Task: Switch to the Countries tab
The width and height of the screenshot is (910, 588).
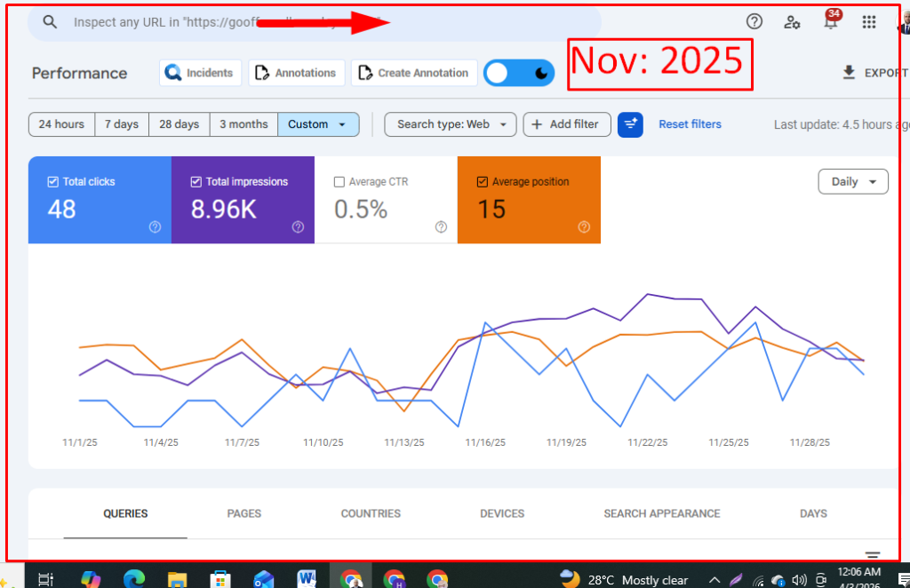Action: 371,513
